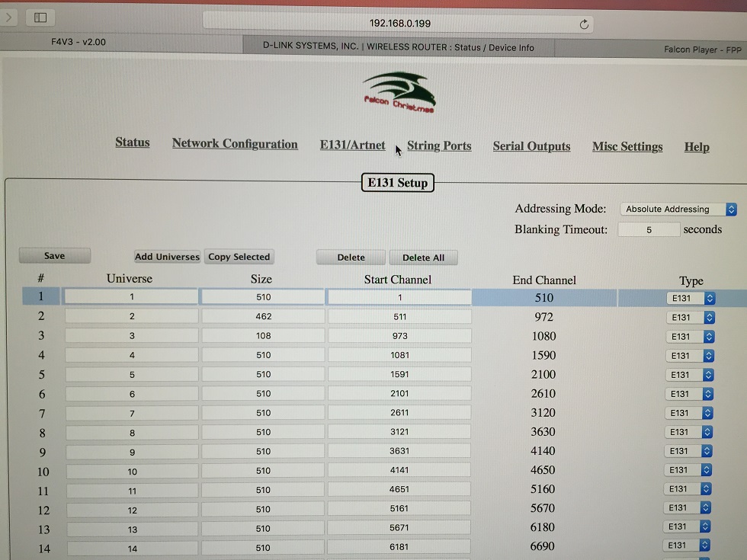The image size is (747, 560).
Task: Reload the page with the refresh icon
Action: click(584, 24)
